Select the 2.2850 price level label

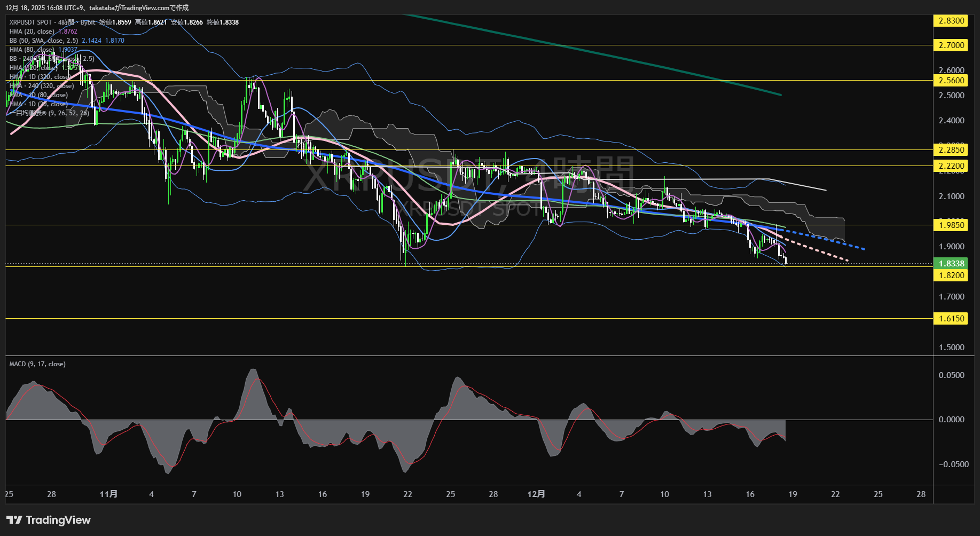[951, 150]
